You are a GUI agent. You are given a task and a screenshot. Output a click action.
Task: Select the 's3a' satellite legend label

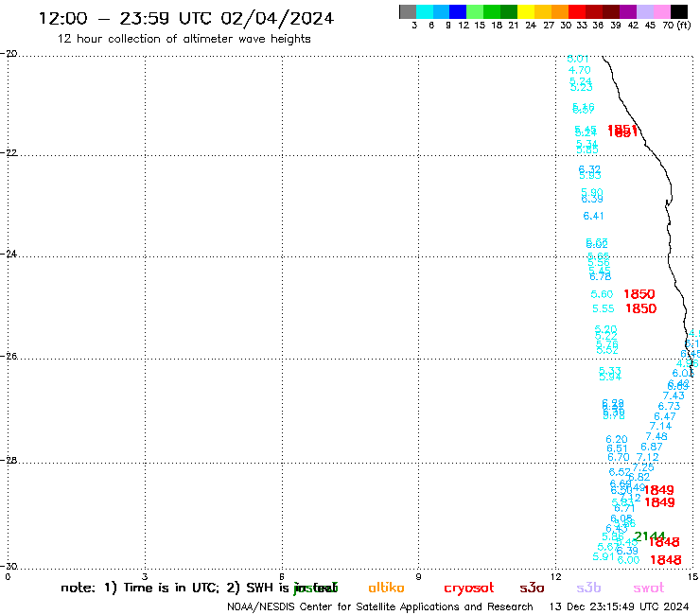(532, 589)
